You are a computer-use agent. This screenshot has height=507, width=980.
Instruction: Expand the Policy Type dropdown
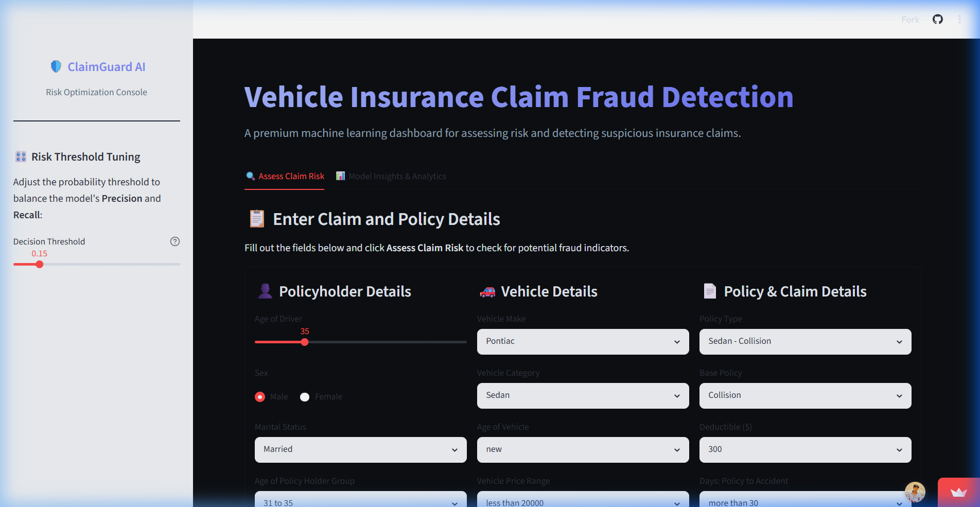[x=805, y=342]
